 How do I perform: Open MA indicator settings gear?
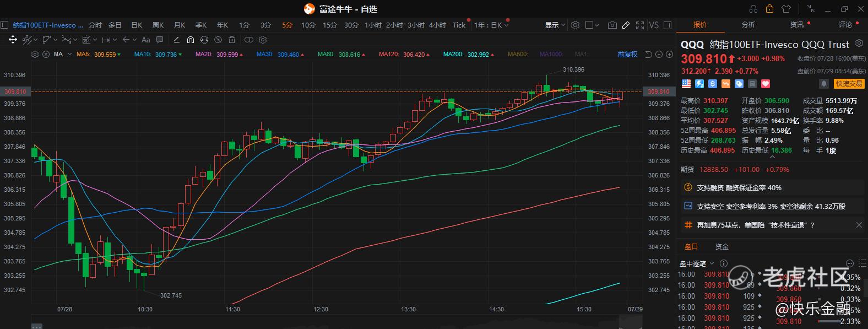point(35,55)
